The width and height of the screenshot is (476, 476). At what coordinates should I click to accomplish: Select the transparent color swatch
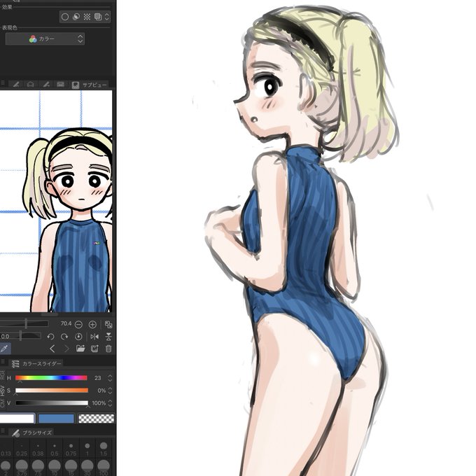tap(96, 419)
